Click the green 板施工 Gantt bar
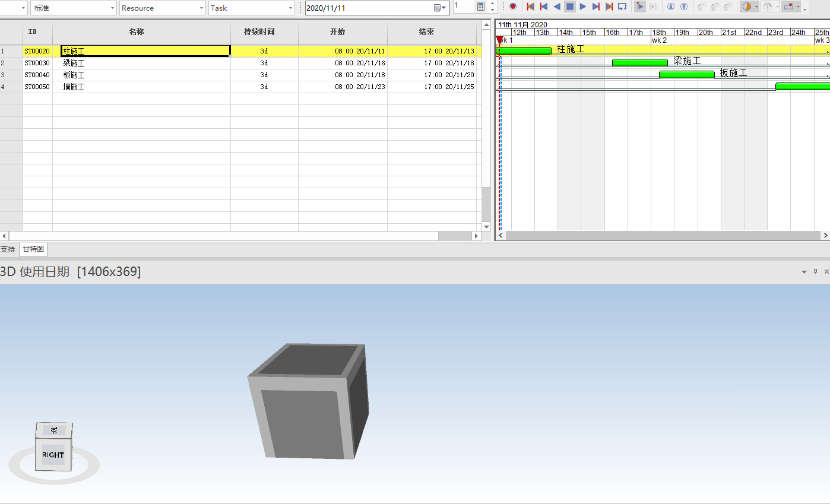The width and height of the screenshot is (830, 504). (x=687, y=74)
